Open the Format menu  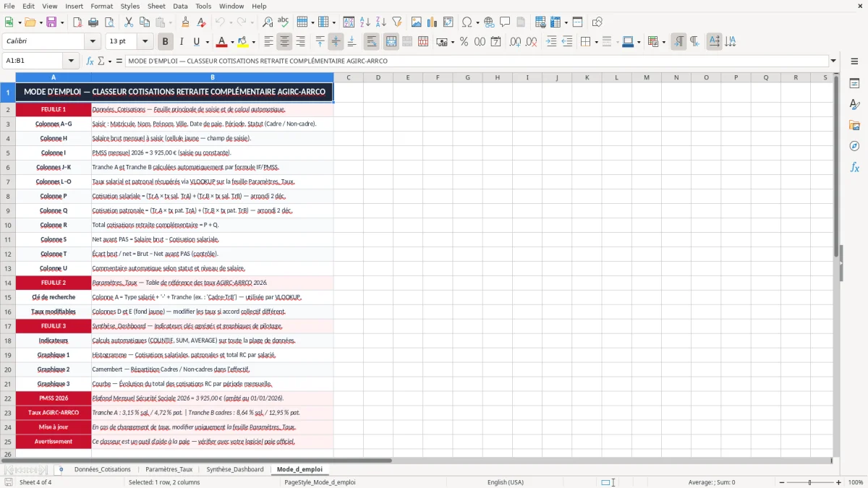pos(101,6)
